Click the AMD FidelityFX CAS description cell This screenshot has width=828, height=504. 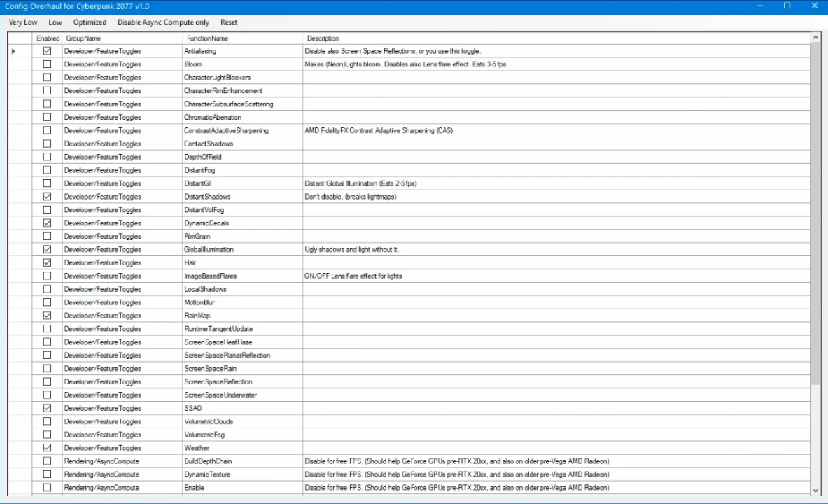pos(556,130)
